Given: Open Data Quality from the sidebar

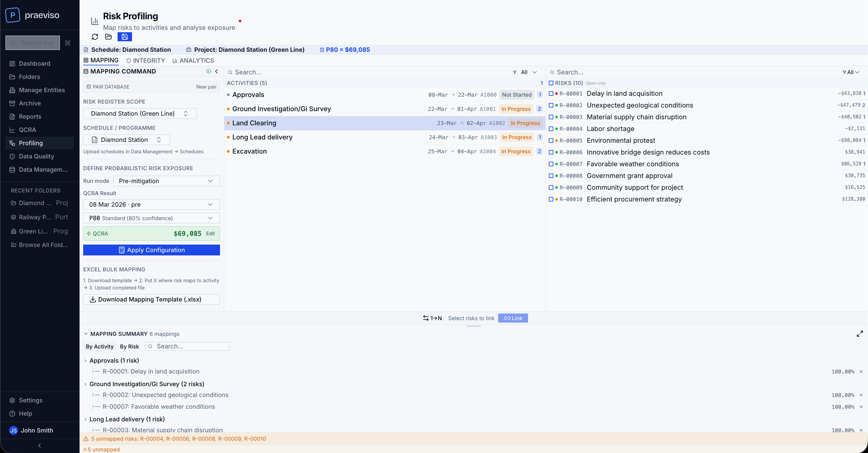Looking at the screenshot, I should (x=36, y=156).
